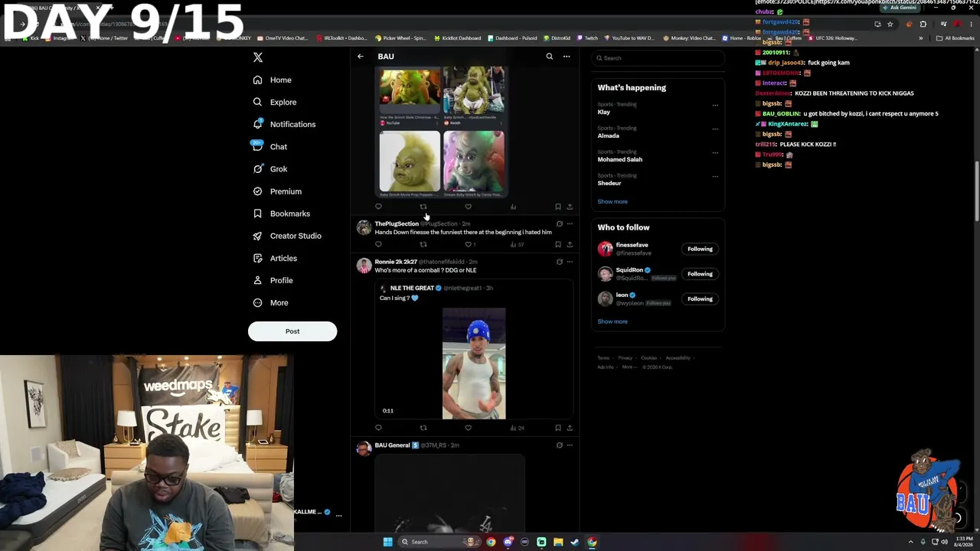980x551 pixels.
Task: Click the X logo in the sidebar
Action: pyautogui.click(x=258, y=57)
